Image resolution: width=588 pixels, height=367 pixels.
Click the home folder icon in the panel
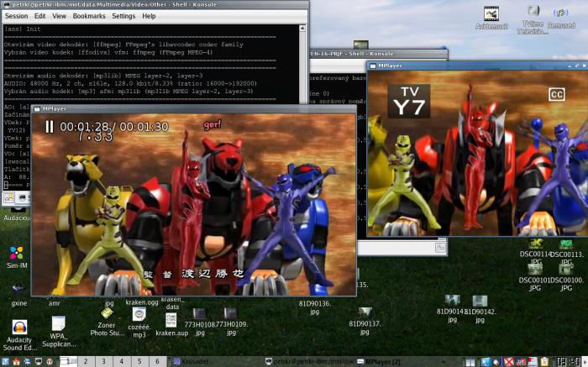pos(16,361)
